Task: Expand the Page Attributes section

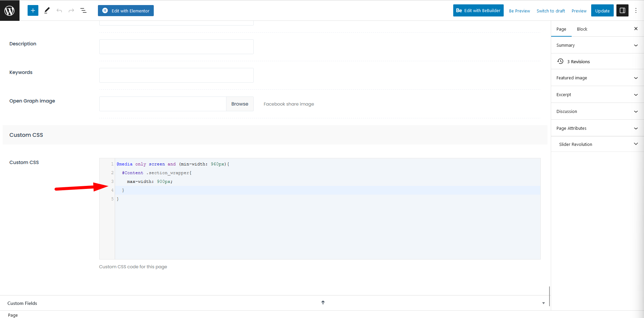Action: (x=597, y=128)
